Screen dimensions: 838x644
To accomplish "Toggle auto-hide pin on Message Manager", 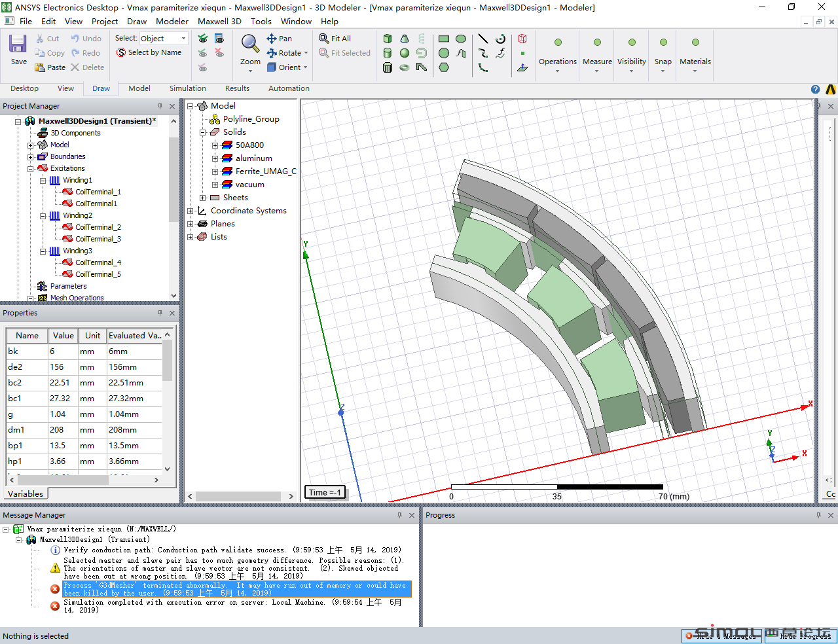I will (x=399, y=515).
